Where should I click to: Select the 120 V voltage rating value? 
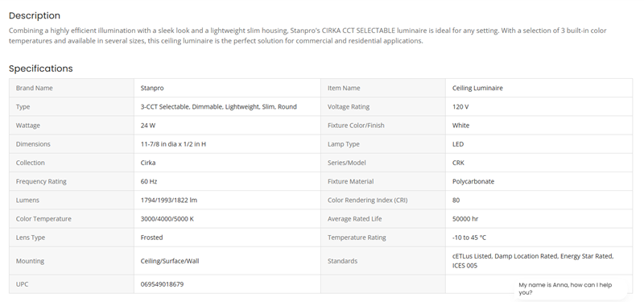click(460, 106)
